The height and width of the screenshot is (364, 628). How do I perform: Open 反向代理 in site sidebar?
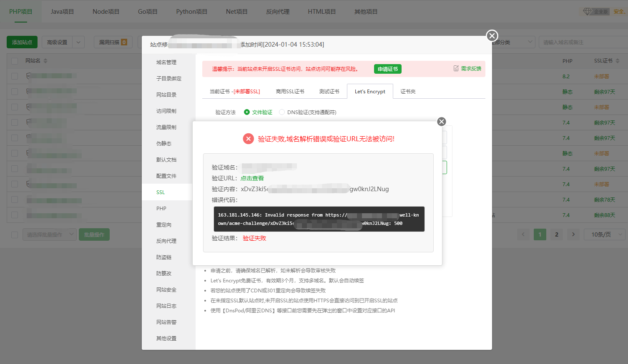click(166, 241)
